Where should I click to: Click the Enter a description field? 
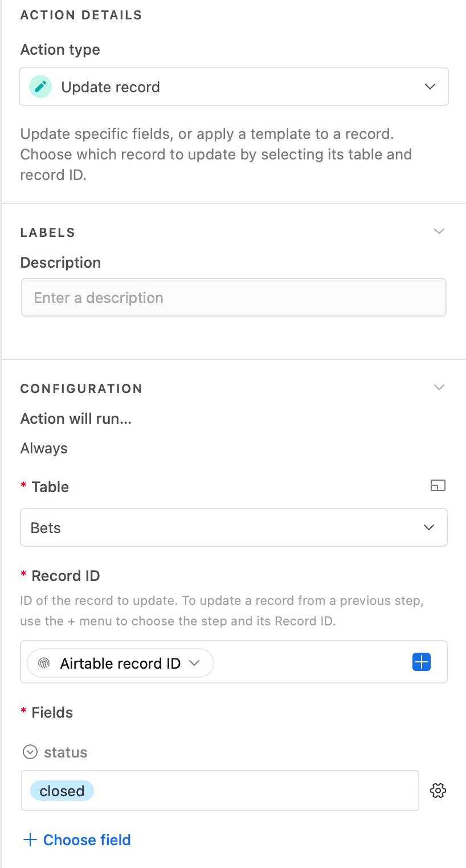click(x=234, y=297)
